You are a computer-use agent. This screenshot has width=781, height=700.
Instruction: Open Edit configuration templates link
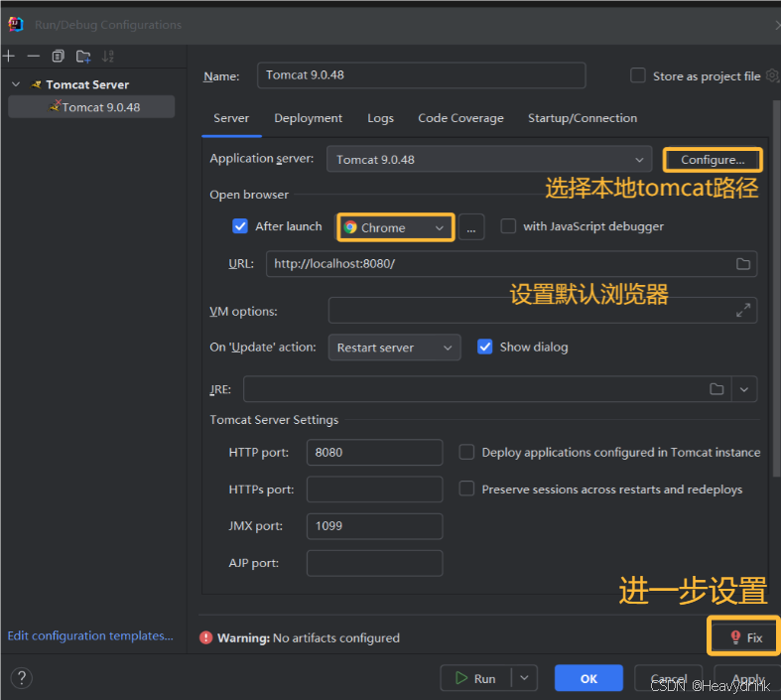coord(90,636)
